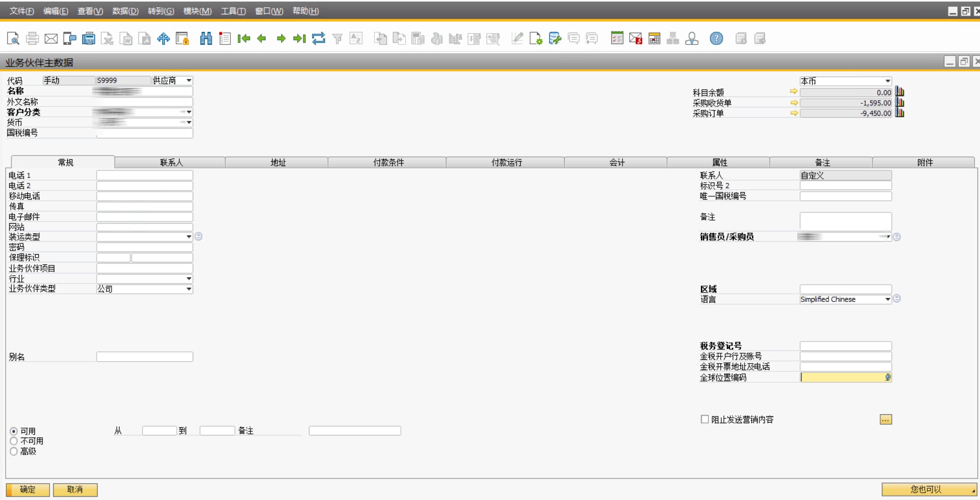The image size is (980, 500).
Task: Click the Refresh record icon
Action: [319, 38]
